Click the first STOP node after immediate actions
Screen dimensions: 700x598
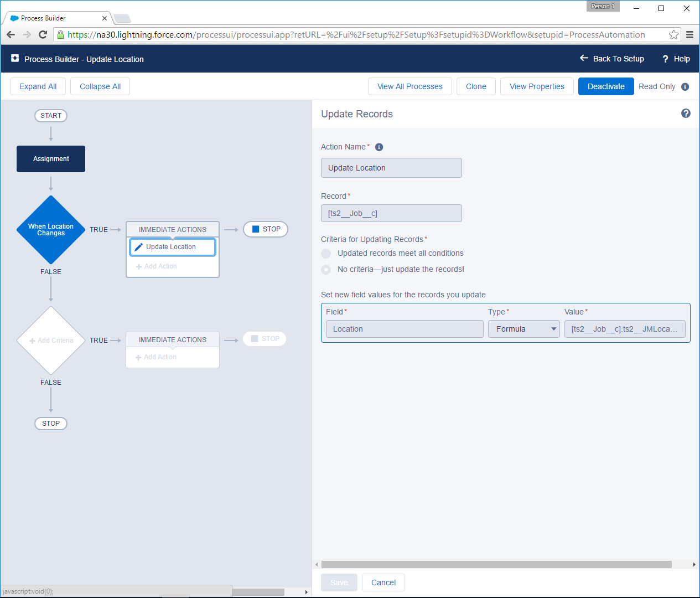point(266,229)
